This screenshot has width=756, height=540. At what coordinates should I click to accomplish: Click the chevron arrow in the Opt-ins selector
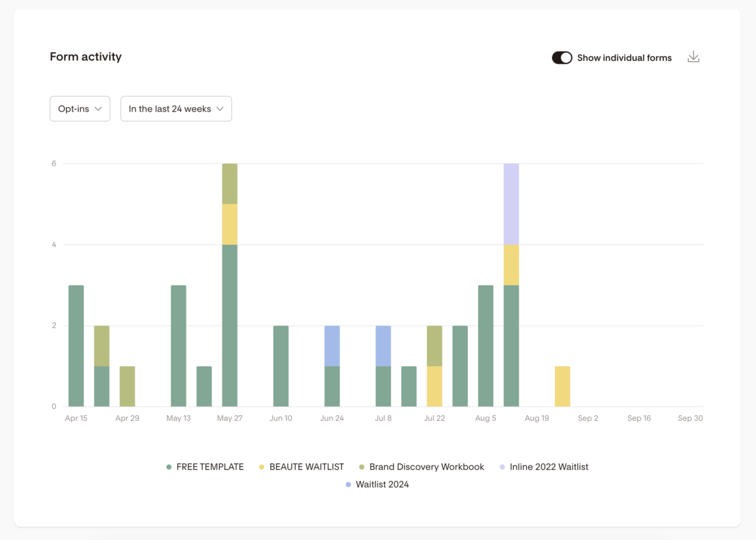coord(98,109)
